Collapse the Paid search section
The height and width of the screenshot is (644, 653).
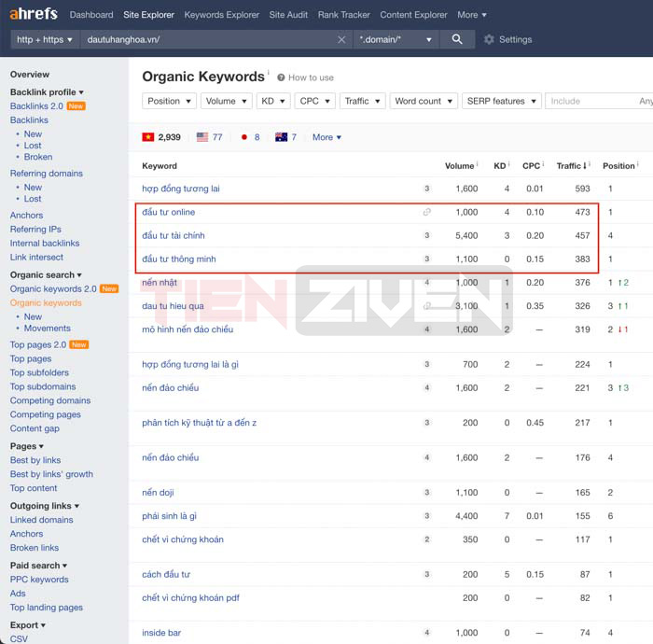click(x=39, y=566)
